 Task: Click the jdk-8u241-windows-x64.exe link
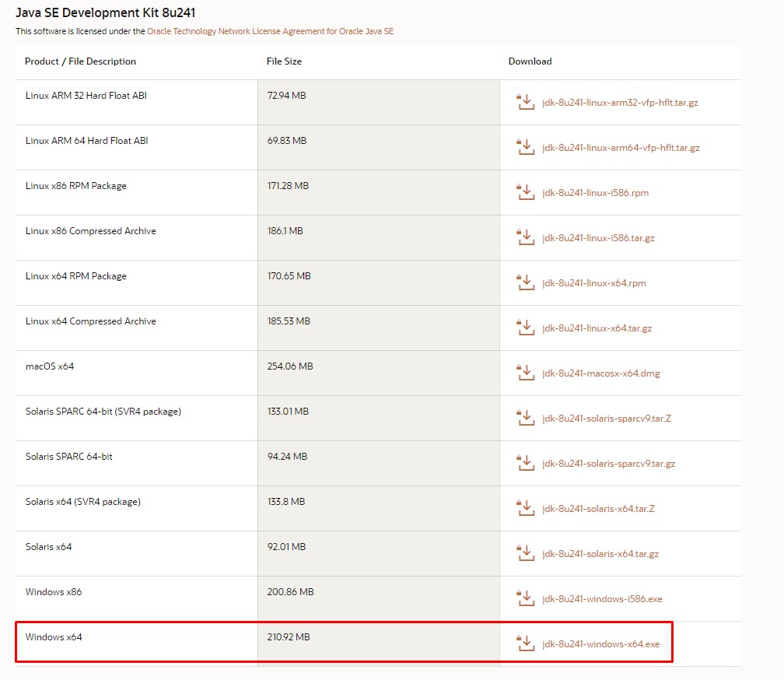point(600,644)
